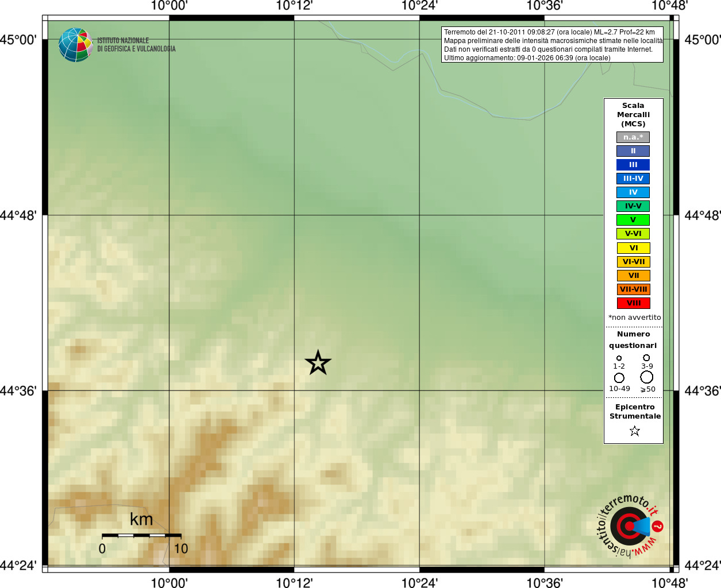Viewport: 721px width, 588px height.
Task: Click the green V legend swatch
Action: click(x=633, y=220)
